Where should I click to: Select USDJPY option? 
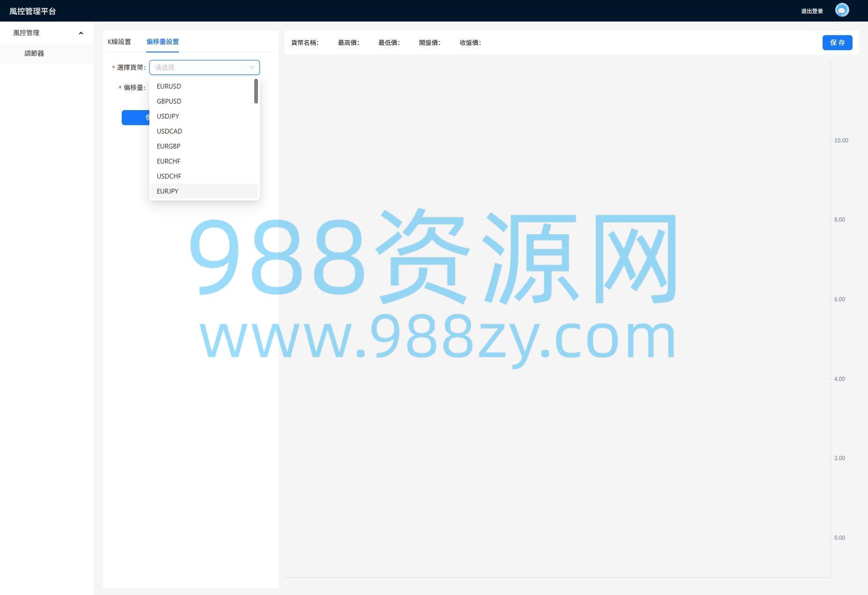[168, 116]
